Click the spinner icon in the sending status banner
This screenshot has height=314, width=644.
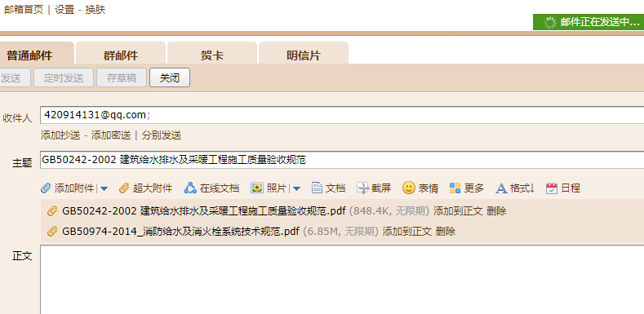coord(550,23)
